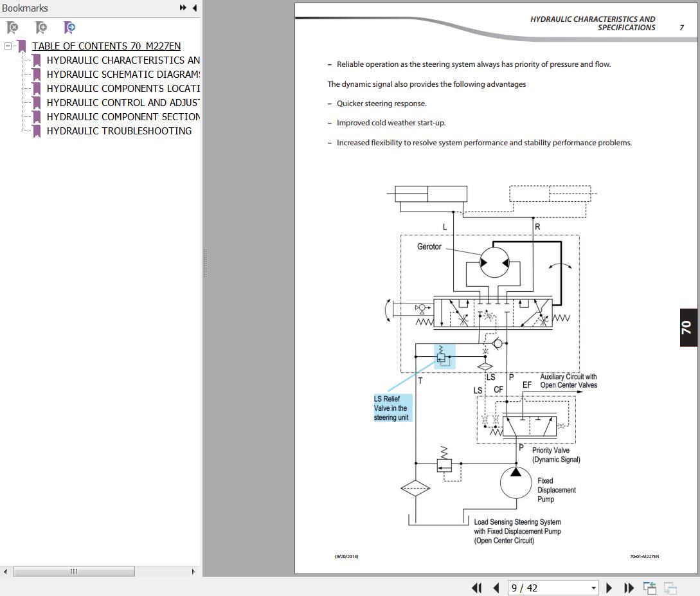Screen dimensions: 700x596
Task: Click the bookmarks panel horizontal scrollbar thumb
Action: pos(74,572)
